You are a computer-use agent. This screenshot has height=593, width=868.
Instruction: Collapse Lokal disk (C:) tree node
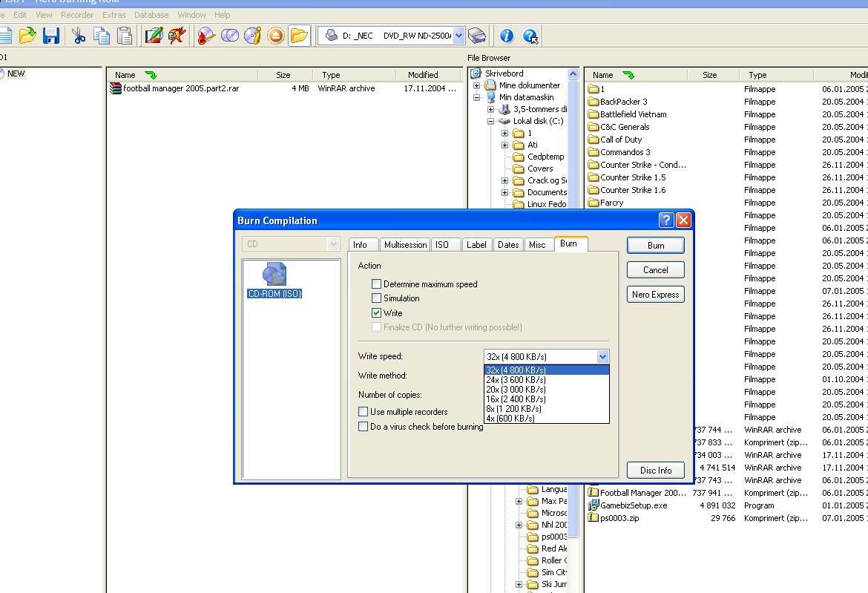click(490, 121)
